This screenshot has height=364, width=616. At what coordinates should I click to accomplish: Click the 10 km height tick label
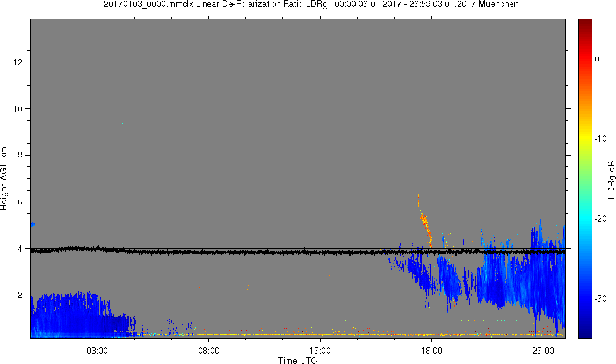18,109
